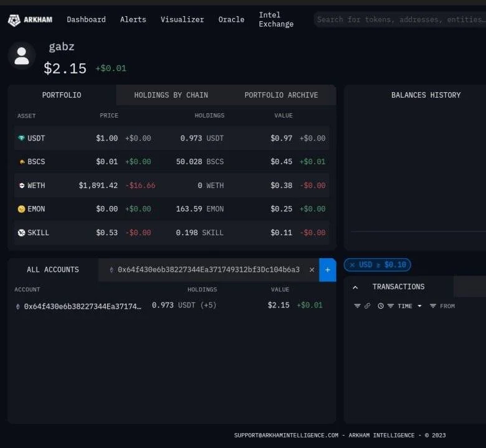Open the transactions filter icon
Viewport: 486px width, 448px height.
(357, 306)
